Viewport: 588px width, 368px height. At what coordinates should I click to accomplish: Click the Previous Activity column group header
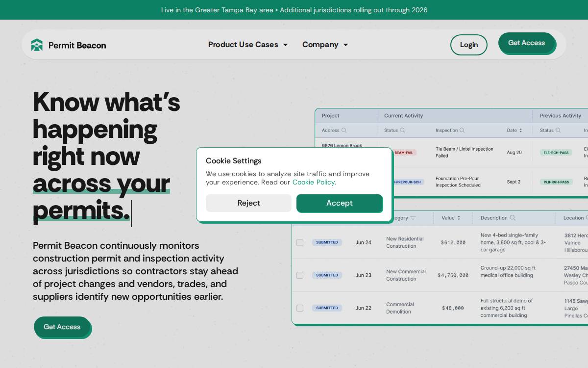(561, 116)
